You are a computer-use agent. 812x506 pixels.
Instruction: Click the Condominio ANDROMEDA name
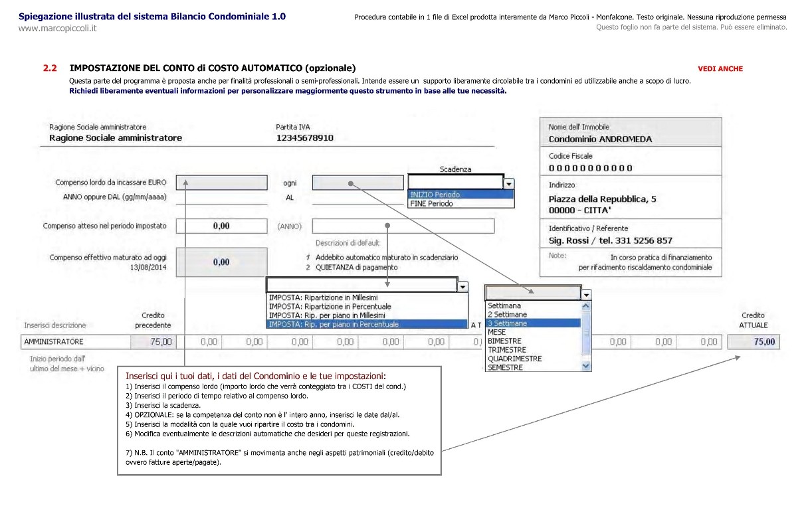click(x=600, y=139)
